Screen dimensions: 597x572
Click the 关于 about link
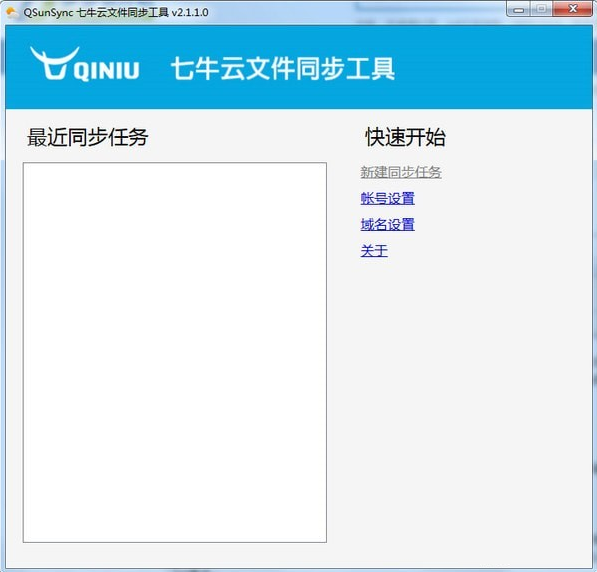[374, 251]
